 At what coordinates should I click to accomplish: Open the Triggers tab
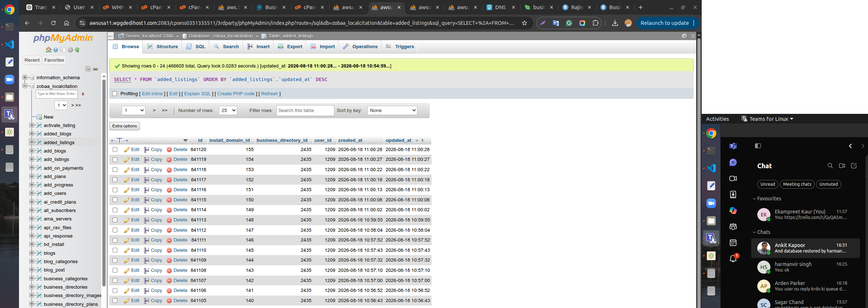(400, 47)
